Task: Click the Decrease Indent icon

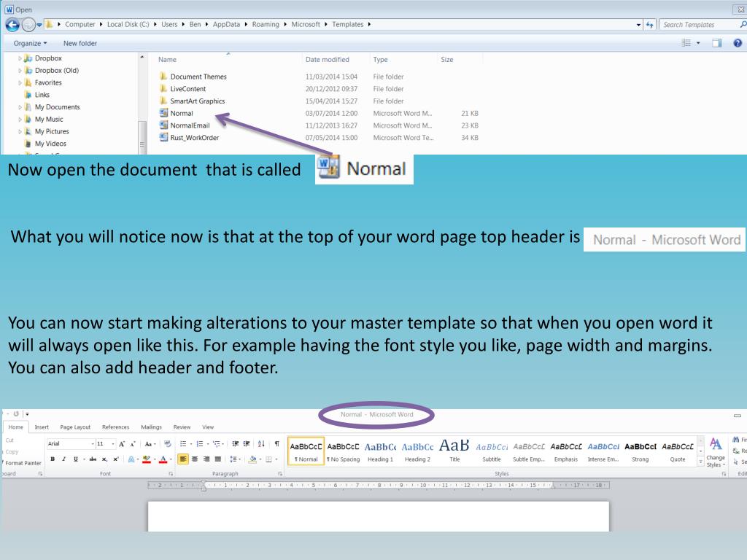Action: click(x=236, y=444)
